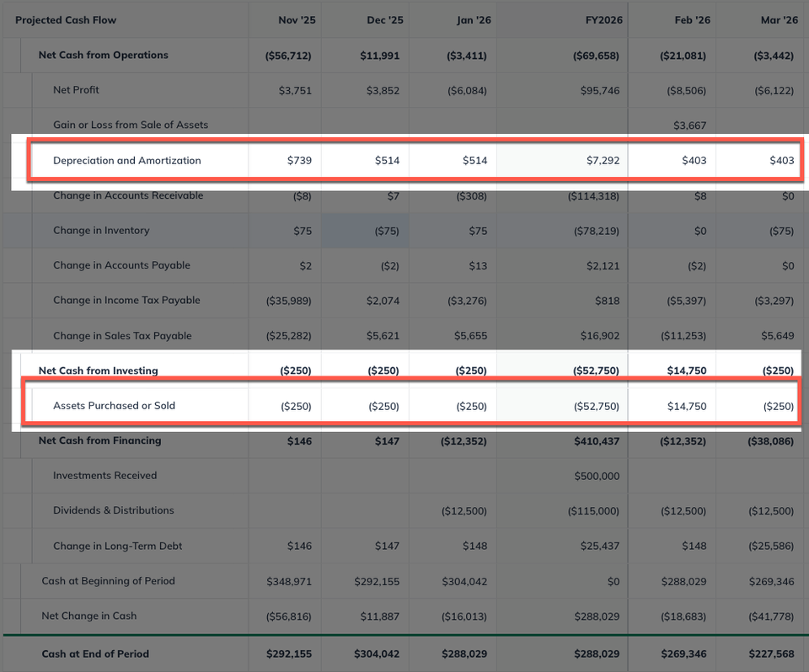Select the $2,121 accounts payable FY2026 value

[x=603, y=266]
